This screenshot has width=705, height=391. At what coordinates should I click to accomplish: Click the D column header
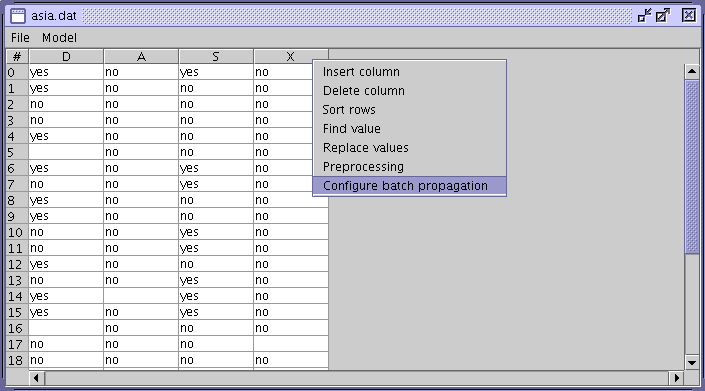(x=66, y=57)
